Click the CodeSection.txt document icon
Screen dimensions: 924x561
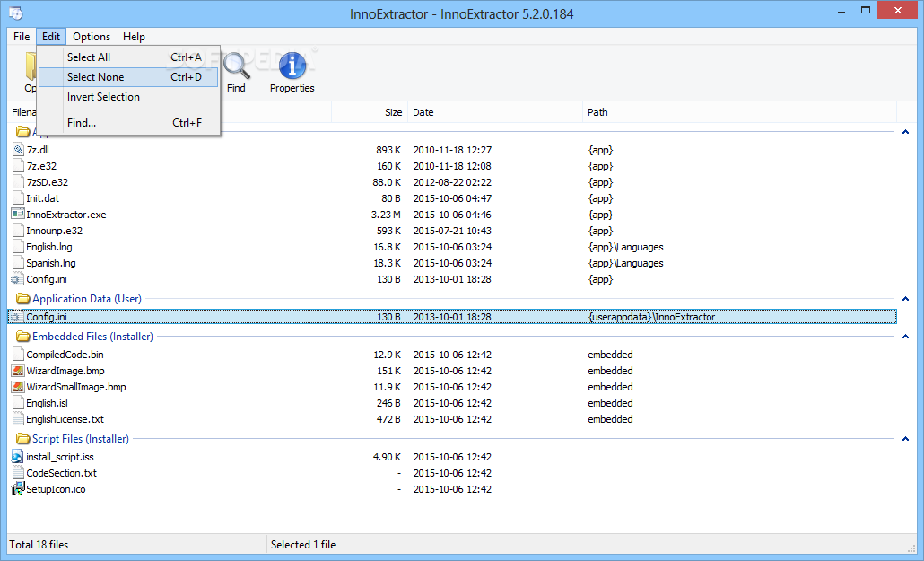18,473
